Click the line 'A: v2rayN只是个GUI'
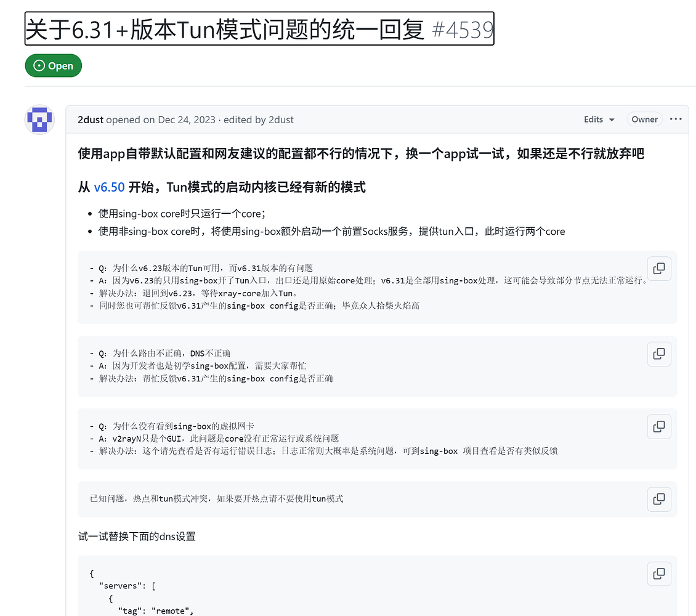Image resolution: width=696 pixels, height=616 pixels. coord(214,439)
